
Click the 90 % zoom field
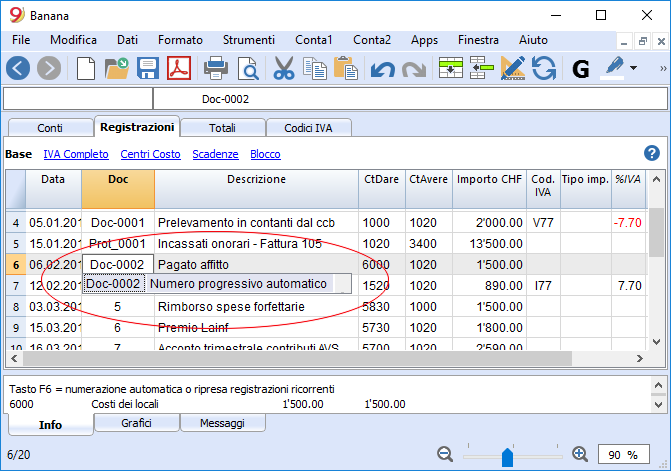(x=623, y=455)
